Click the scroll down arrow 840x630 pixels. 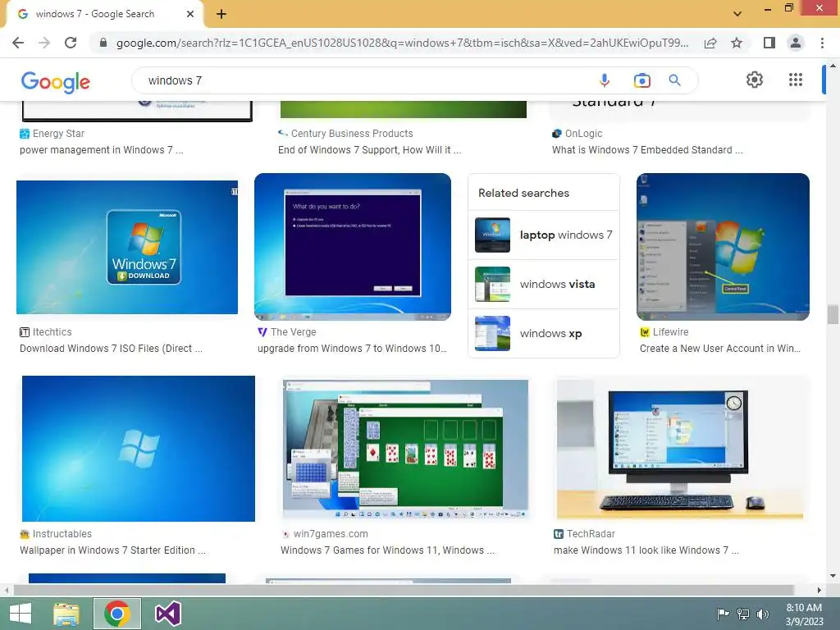833,576
